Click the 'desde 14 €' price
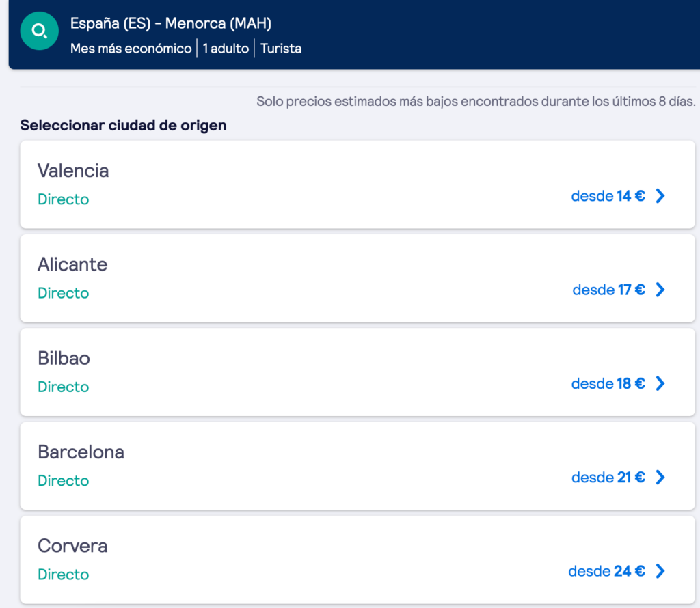The height and width of the screenshot is (608, 700). pos(608,196)
